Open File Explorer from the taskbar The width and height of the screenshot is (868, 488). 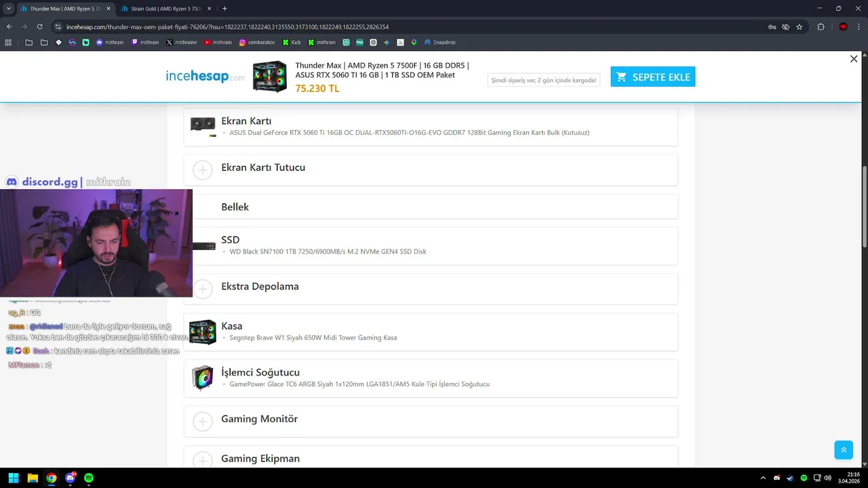click(x=33, y=478)
